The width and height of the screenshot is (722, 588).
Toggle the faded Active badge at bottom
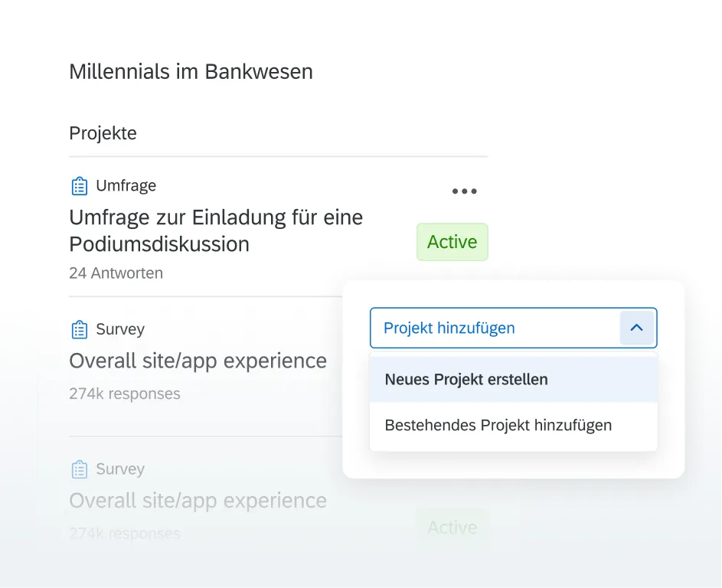point(452,527)
